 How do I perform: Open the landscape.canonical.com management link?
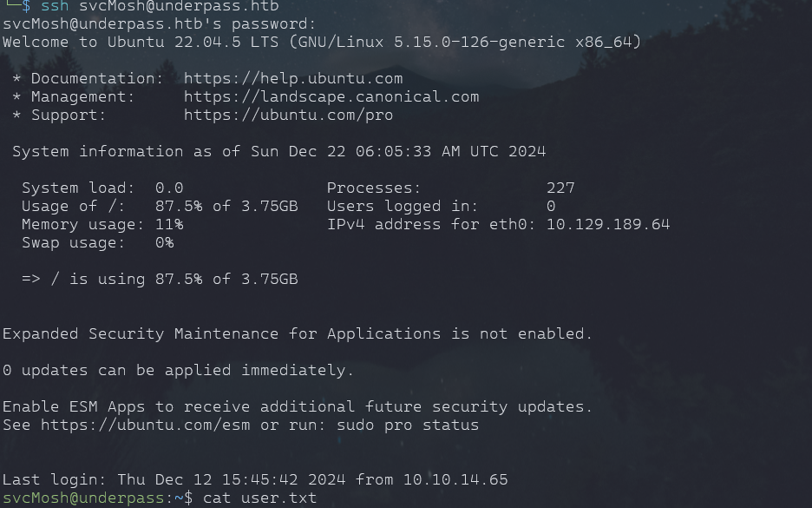pos(331,96)
